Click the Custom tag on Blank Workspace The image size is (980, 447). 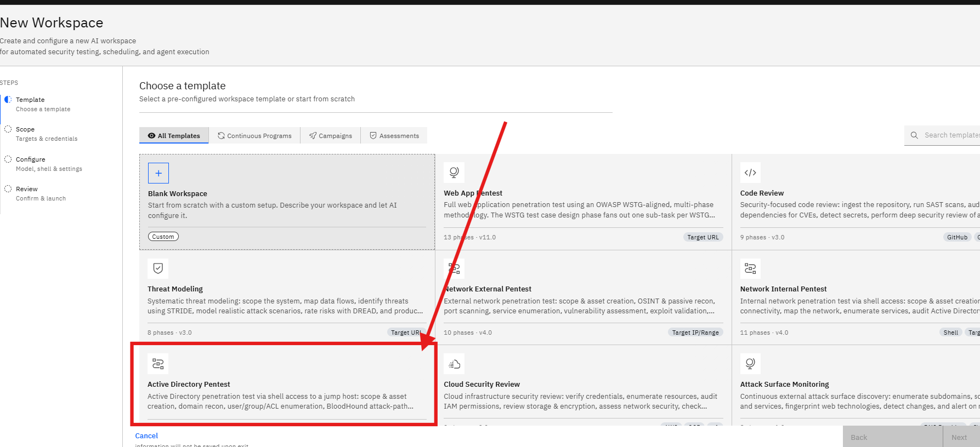pyautogui.click(x=163, y=237)
